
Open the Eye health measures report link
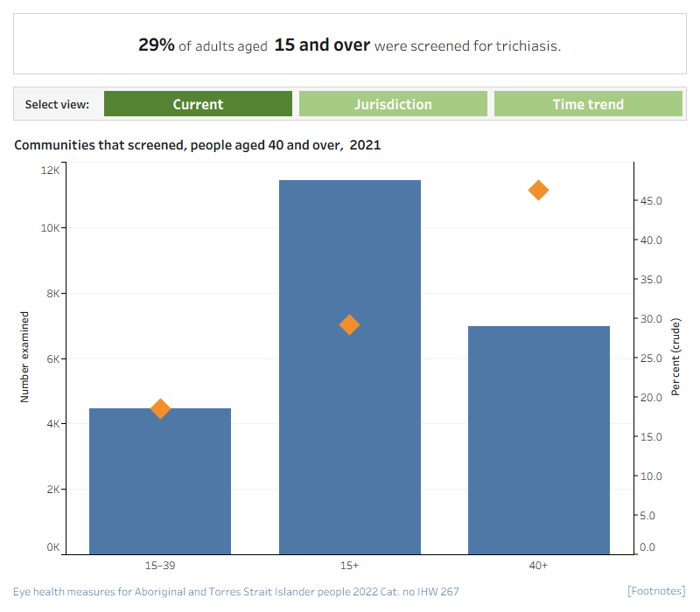pyautogui.click(x=235, y=592)
